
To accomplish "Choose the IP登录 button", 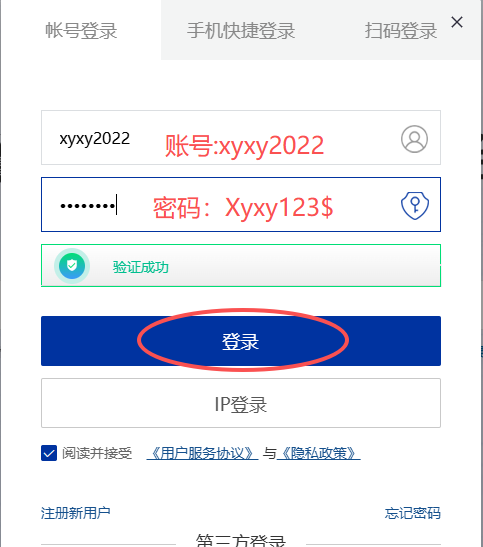I will 241,403.
